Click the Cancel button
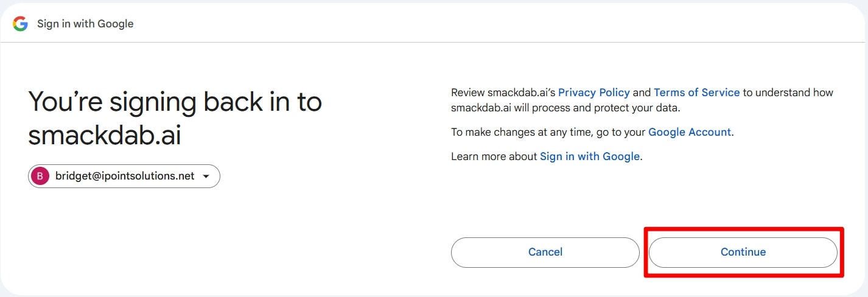868x297 pixels. click(x=545, y=252)
